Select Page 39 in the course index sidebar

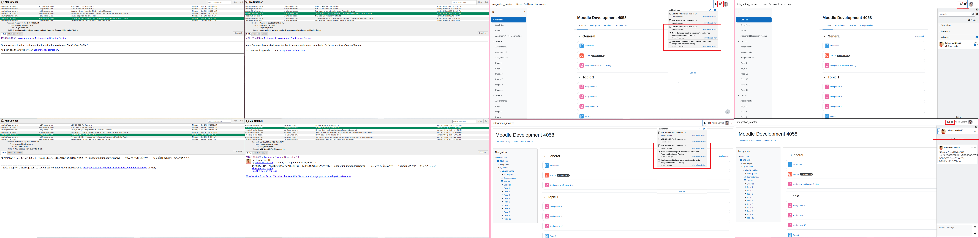[499, 85]
